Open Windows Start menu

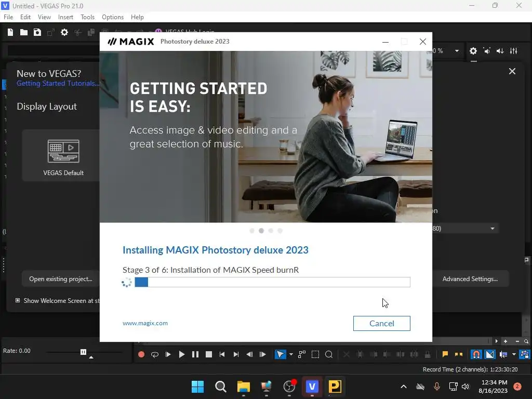click(x=197, y=387)
